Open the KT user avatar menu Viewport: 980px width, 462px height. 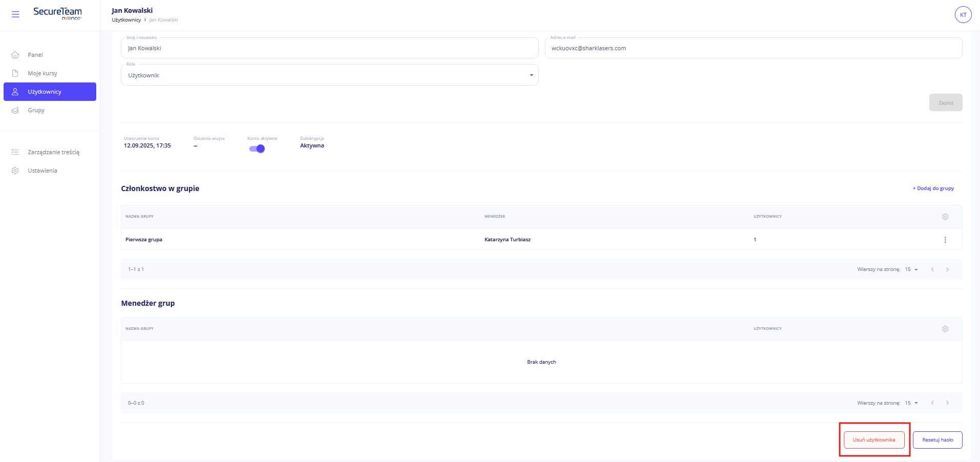pos(963,15)
